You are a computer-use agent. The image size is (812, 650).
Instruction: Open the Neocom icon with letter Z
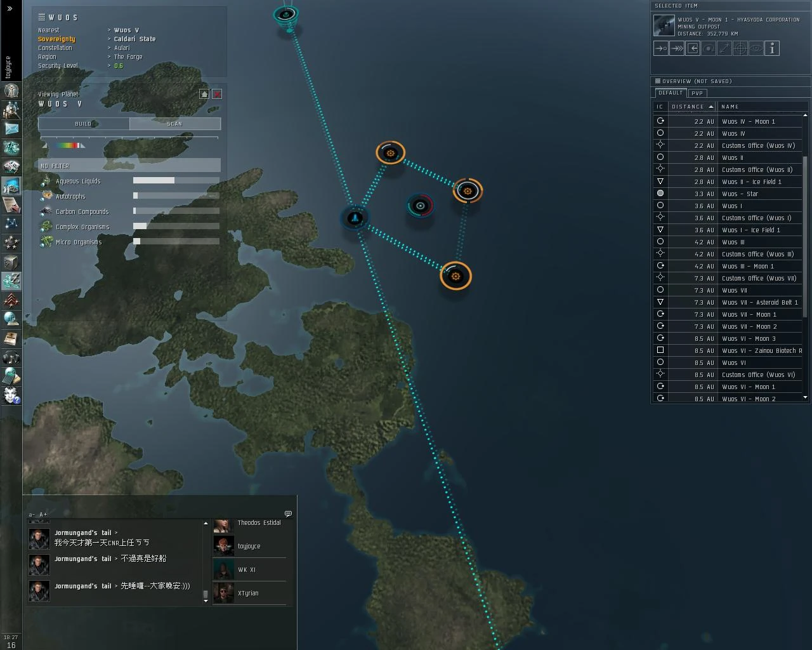(x=11, y=281)
